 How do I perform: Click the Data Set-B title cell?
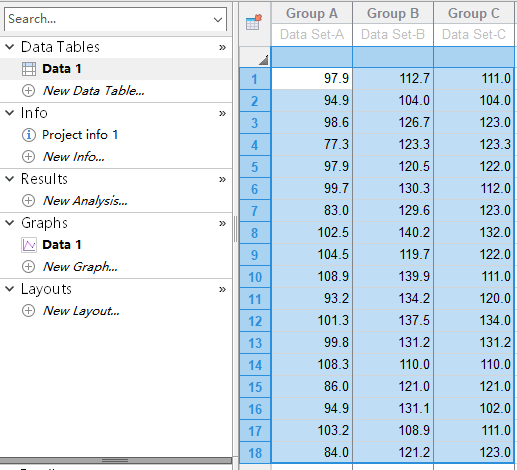pos(393,34)
